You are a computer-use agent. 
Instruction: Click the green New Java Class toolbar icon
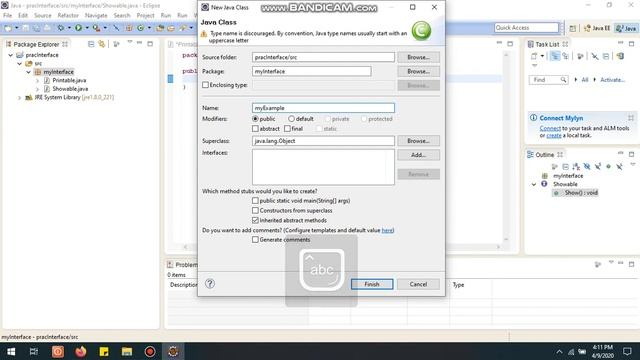click(140, 28)
